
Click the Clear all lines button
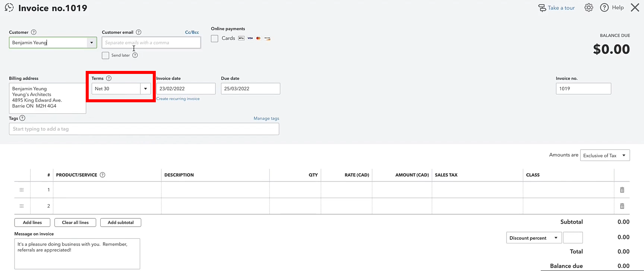pos(75,222)
